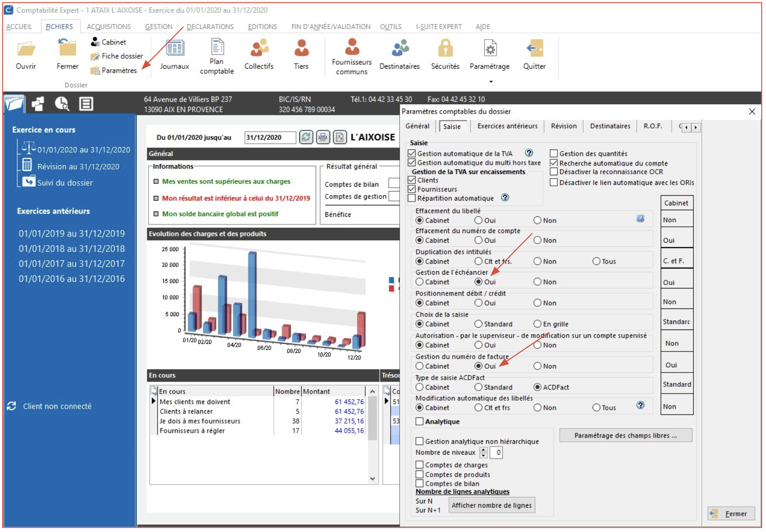Select Tous for Duplication des intitulés
The height and width of the screenshot is (532, 766).
click(596, 261)
